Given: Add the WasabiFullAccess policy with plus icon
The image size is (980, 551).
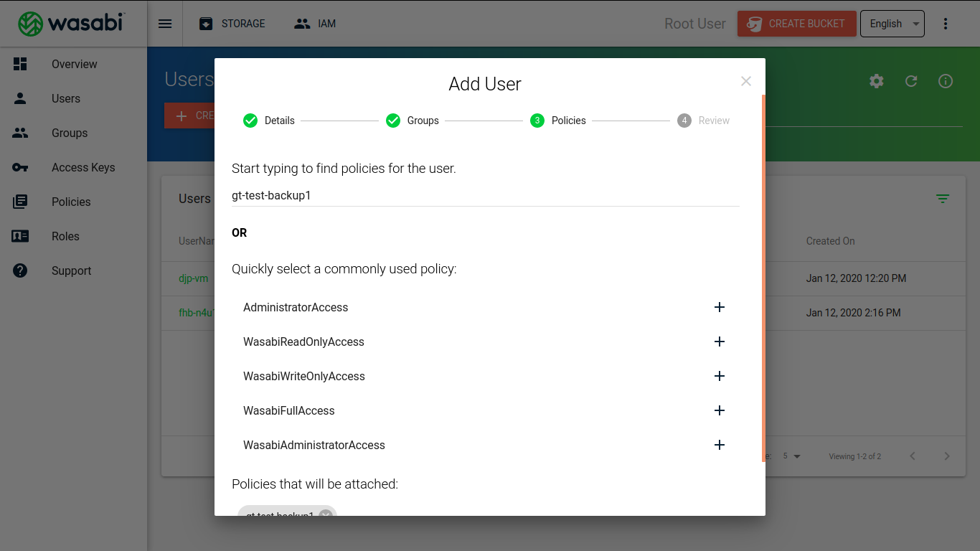Looking at the screenshot, I should pos(720,410).
